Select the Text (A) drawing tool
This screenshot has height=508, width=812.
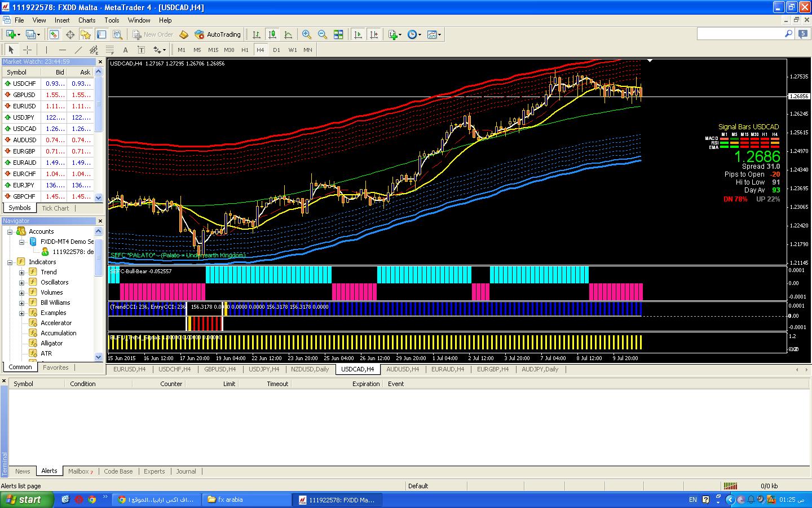[126, 50]
